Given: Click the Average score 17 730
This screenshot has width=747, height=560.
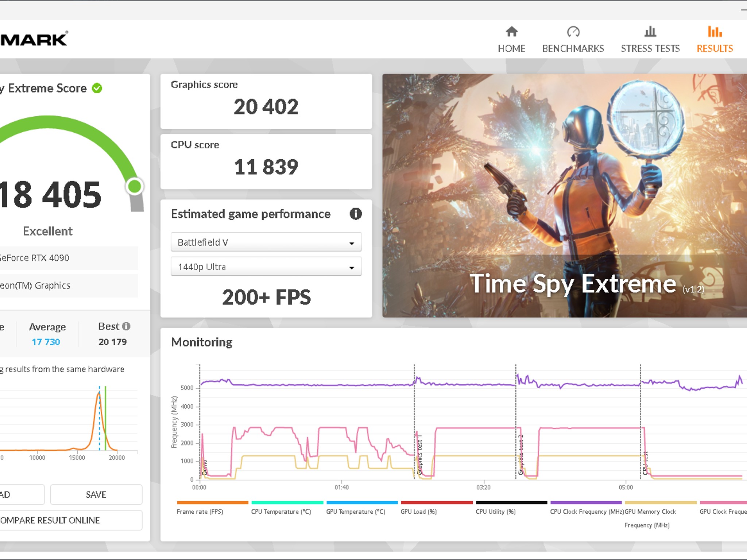Looking at the screenshot, I should 46,342.
